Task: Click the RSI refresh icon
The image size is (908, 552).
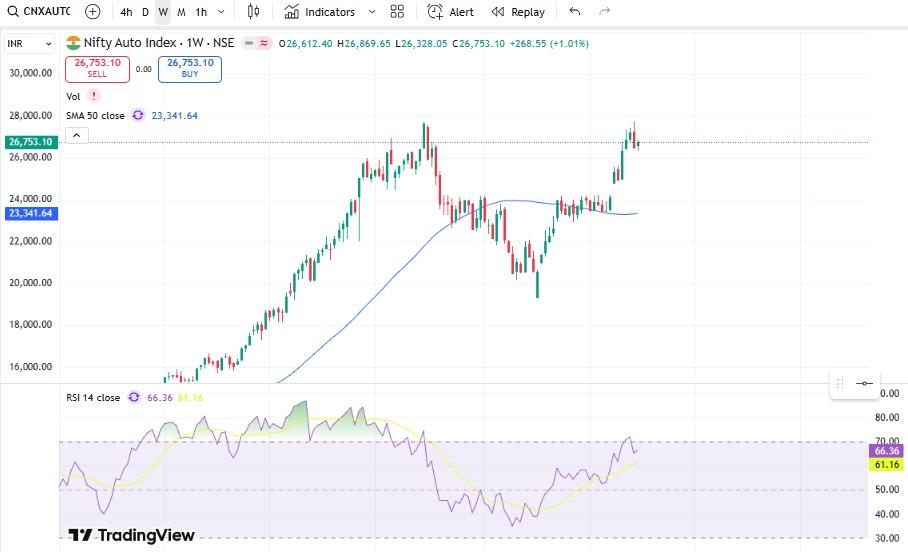Action: (134, 397)
